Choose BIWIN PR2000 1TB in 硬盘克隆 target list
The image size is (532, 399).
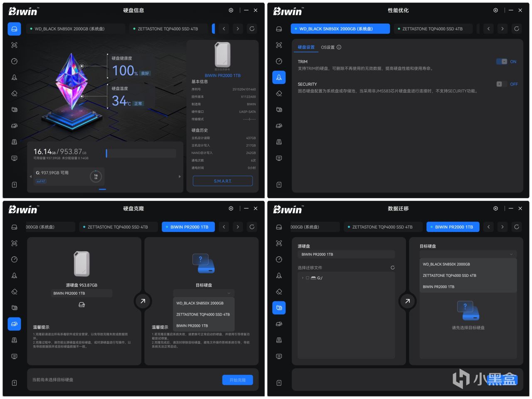tap(204, 326)
